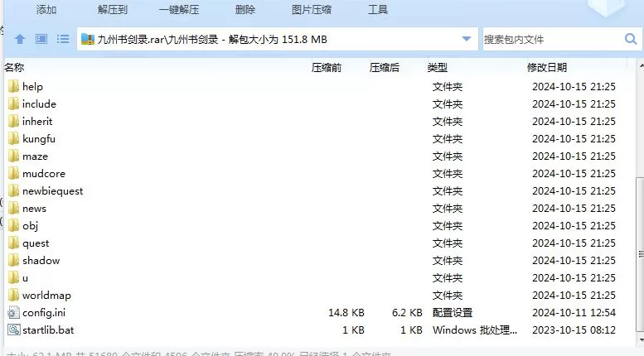Click the 解压到 toolbar button
The width and height of the screenshot is (644, 356).
pyautogui.click(x=112, y=9)
